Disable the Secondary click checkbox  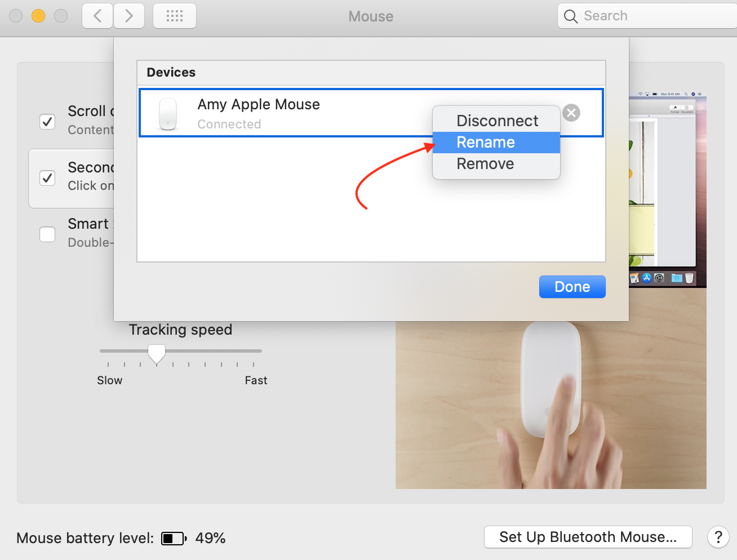pos(47,177)
